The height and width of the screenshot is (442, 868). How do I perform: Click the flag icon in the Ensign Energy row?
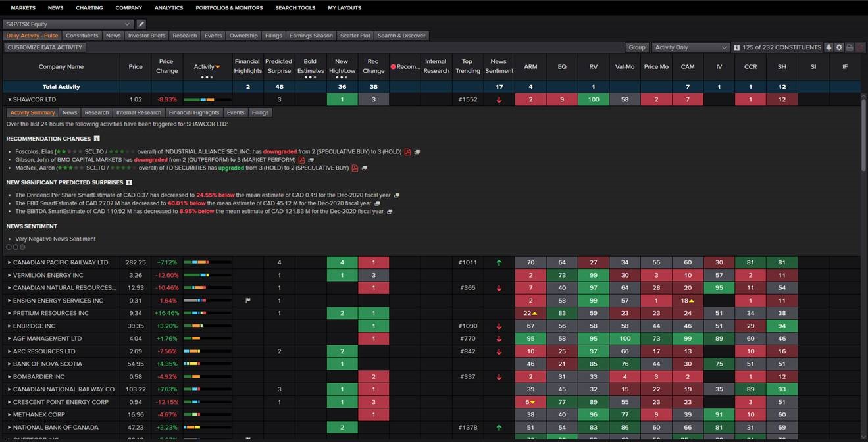[x=248, y=300]
